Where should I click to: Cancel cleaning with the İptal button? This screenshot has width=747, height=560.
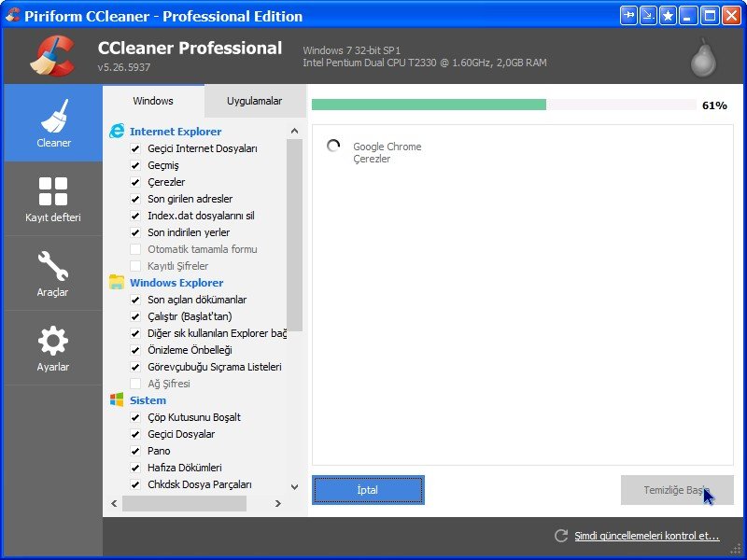[x=368, y=490]
